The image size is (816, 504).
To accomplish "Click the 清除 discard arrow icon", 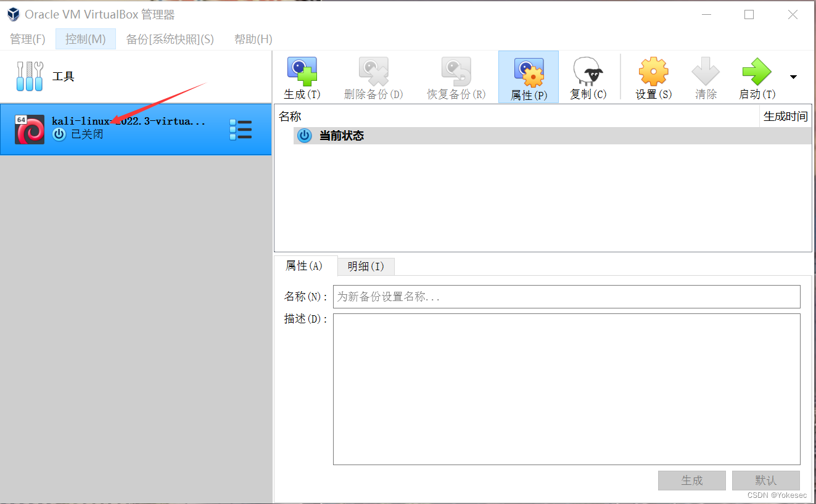I will 706,72.
